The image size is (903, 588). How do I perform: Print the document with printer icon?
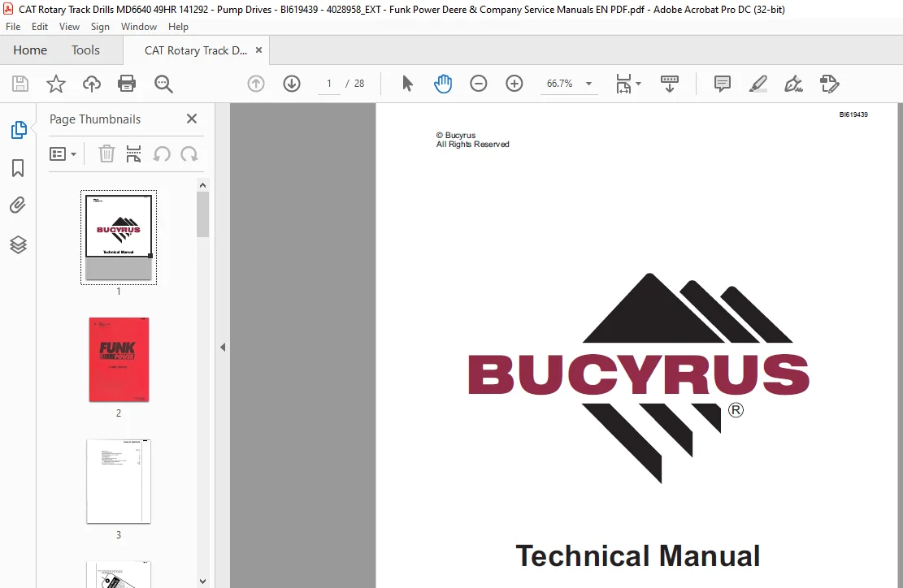[127, 84]
